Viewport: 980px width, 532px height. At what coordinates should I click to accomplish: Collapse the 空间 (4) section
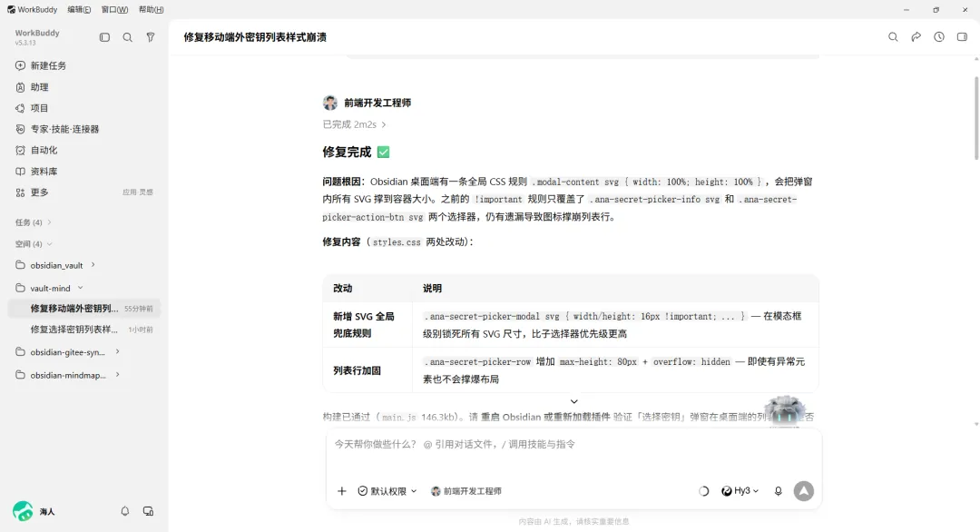tap(34, 244)
